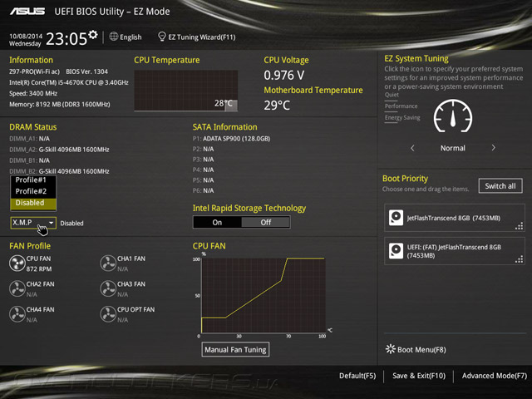The width and height of the screenshot is (532, 399).
Task: Click the globe language icon
Action: (114, 37)
